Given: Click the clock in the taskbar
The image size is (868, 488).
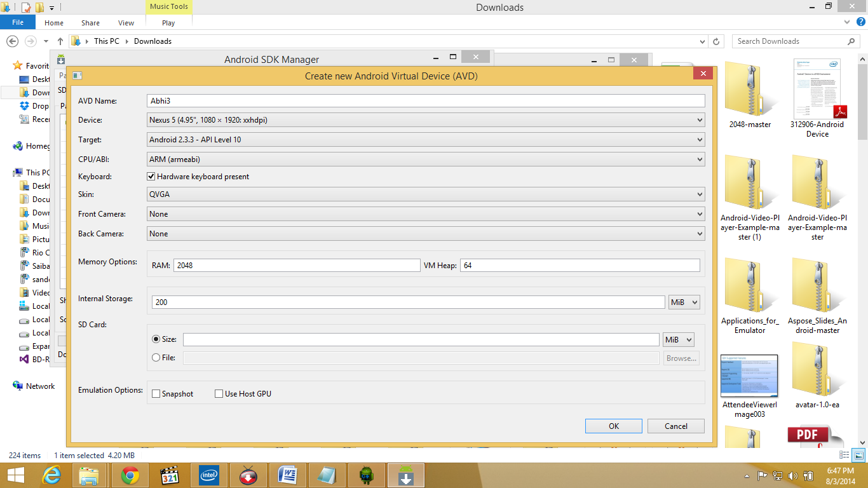Looking at the screenshot, I should [840, 475].
